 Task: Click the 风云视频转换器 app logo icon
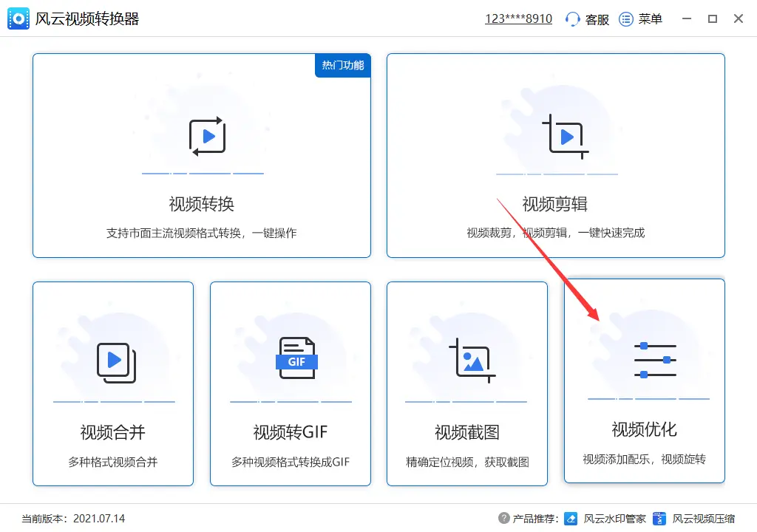click(18, 18)
